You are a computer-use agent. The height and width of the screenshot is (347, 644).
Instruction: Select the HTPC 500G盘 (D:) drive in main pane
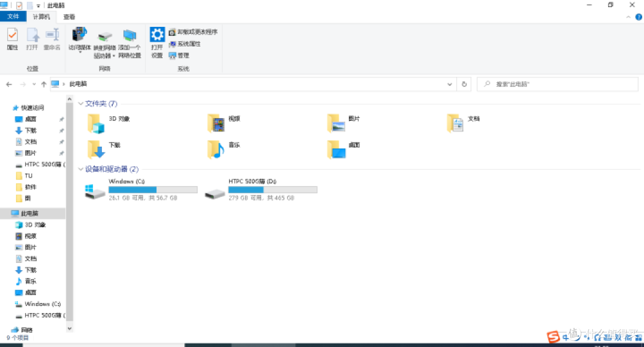[x=261, y=190]
